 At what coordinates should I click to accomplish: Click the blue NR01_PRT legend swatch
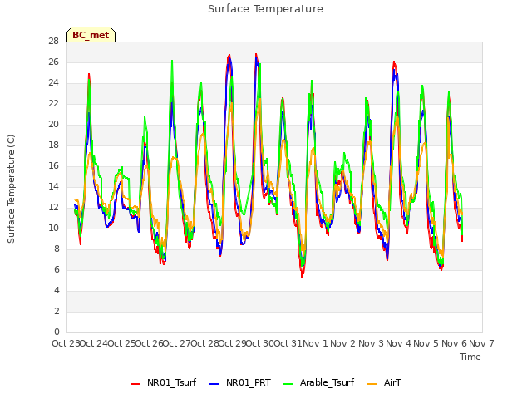click(214, 384)
